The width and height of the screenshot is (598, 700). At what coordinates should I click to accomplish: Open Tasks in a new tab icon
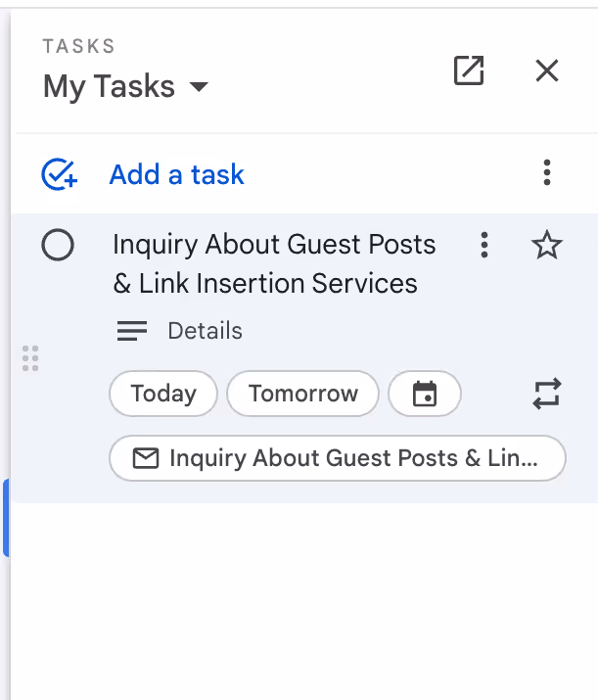(469, 70)
